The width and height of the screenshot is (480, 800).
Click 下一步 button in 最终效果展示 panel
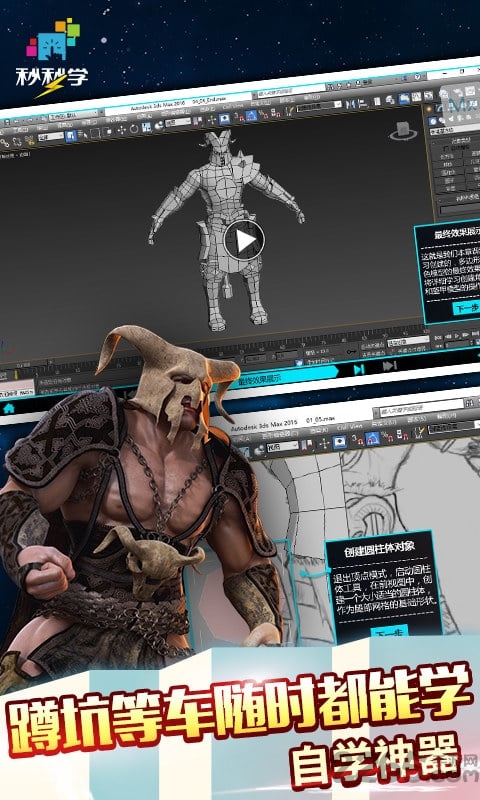pyautogui.click(x=466, y=308)
